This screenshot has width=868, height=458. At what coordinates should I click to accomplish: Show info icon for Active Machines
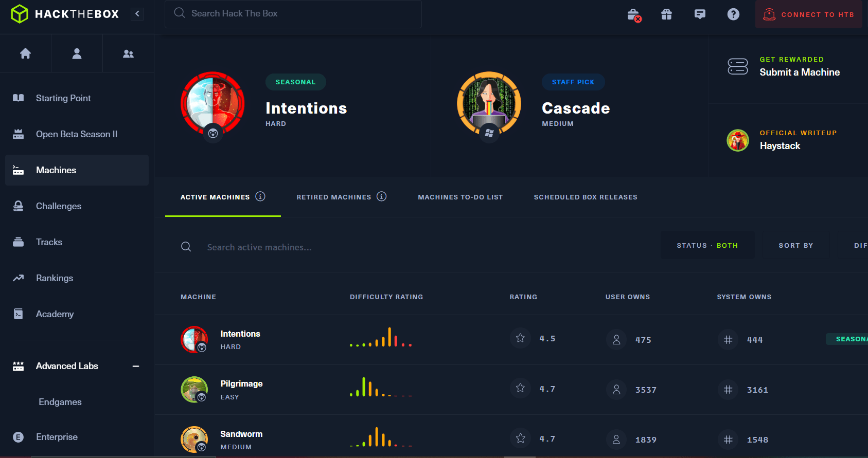(x=260, y=196)
